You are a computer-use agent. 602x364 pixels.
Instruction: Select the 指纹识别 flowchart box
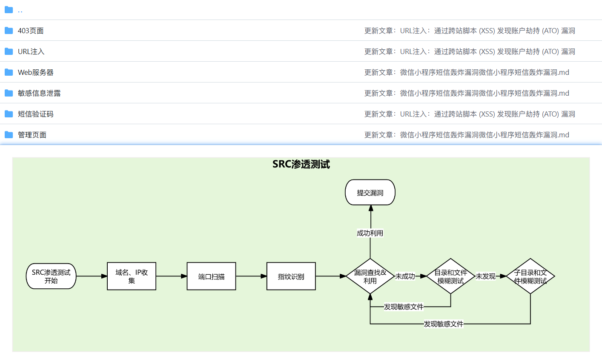(x=291, y=276)
